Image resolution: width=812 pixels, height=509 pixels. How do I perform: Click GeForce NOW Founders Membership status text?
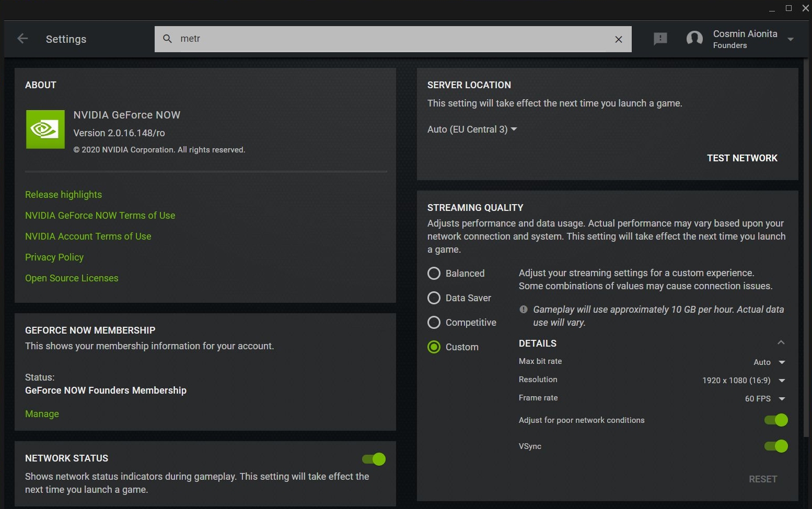(106, 390)
